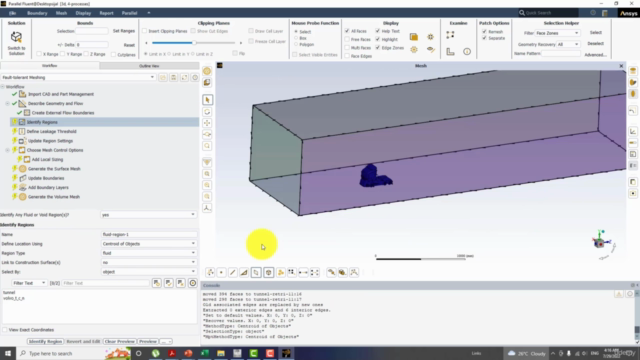Click the Identify Region button
640x360 pixels.
tap(45, 341)
